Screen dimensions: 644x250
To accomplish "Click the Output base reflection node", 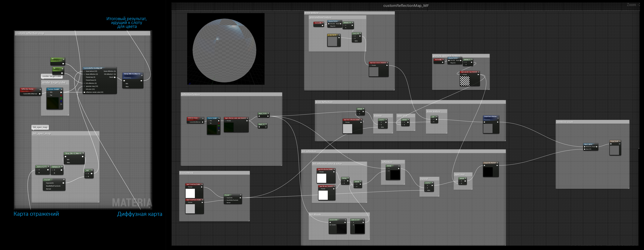I will 491,124.
